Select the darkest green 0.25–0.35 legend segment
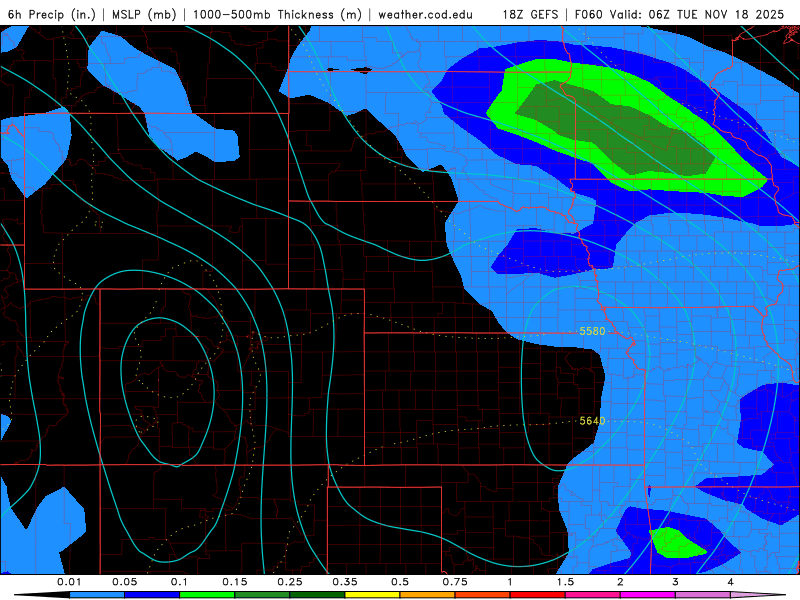Image resolution: width=800 pixels, height=600 pixels. click(317, 595)
